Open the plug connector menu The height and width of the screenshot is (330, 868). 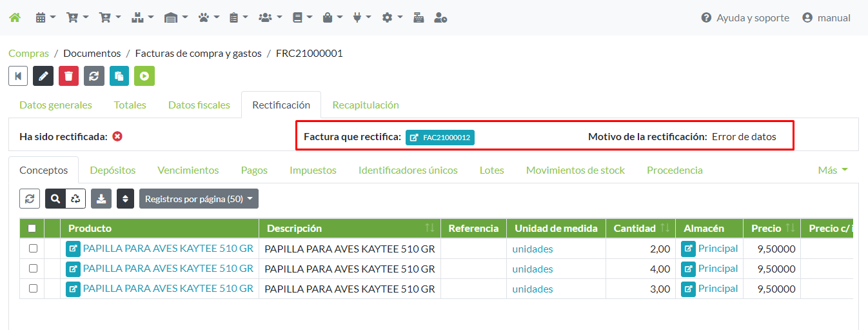click(x=362, y=18)
